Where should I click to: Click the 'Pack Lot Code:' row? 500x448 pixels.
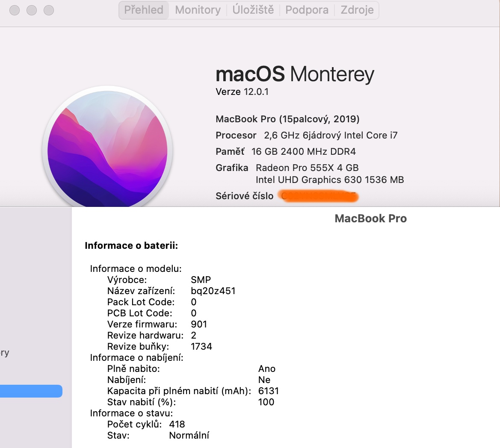point(152,302)
